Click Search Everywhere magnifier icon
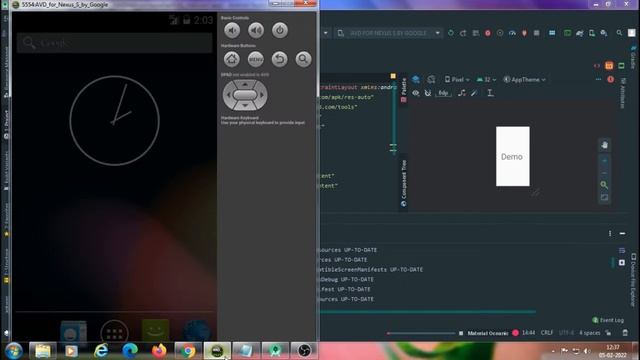640x360 pixels. click(619, 33)
